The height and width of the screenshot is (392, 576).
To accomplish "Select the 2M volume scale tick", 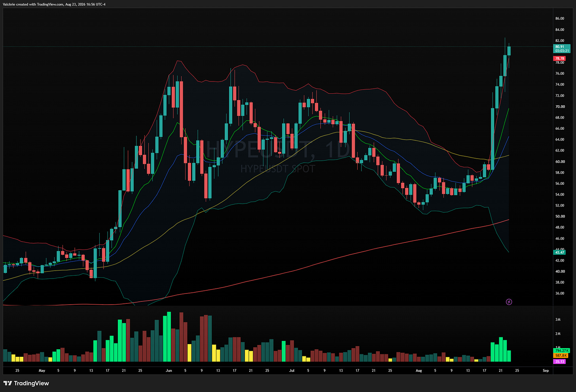I will click(x=558, y=334).
